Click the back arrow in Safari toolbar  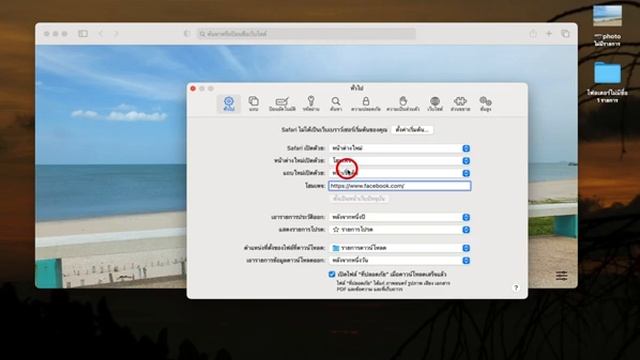pyautogui.click(x=101, y=33)
